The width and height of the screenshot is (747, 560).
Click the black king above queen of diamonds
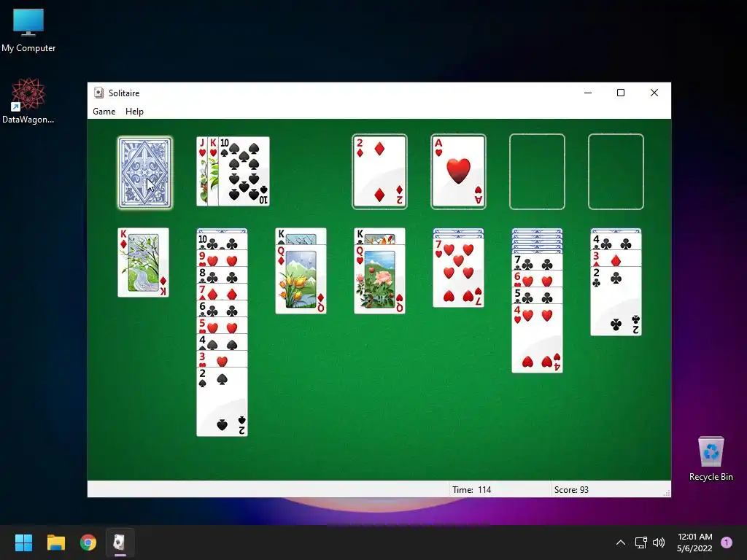[x=301, y=236]
